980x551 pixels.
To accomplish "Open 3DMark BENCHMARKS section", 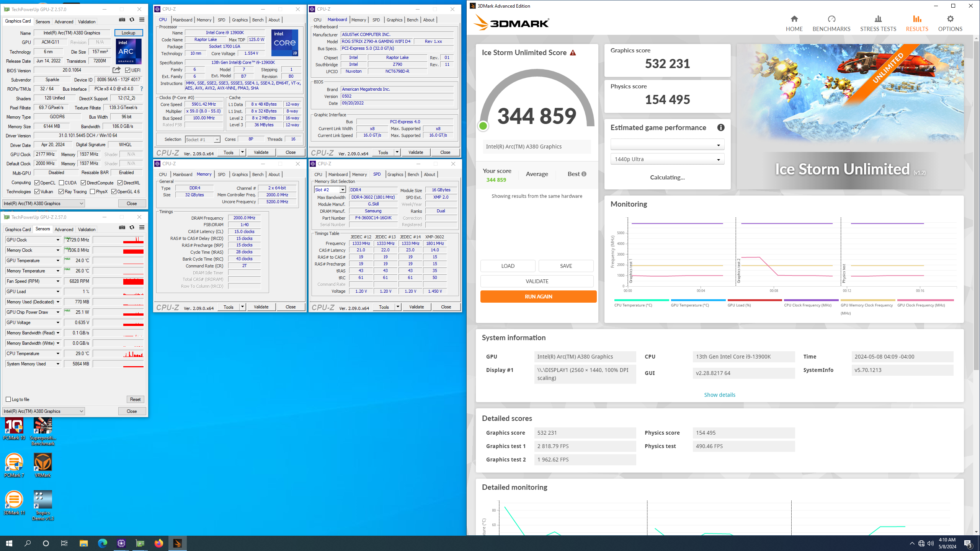I will click(831, 23).
